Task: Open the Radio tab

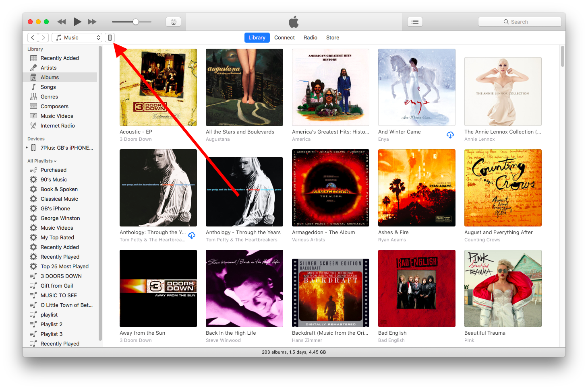Action: click(x=311, y=37)
